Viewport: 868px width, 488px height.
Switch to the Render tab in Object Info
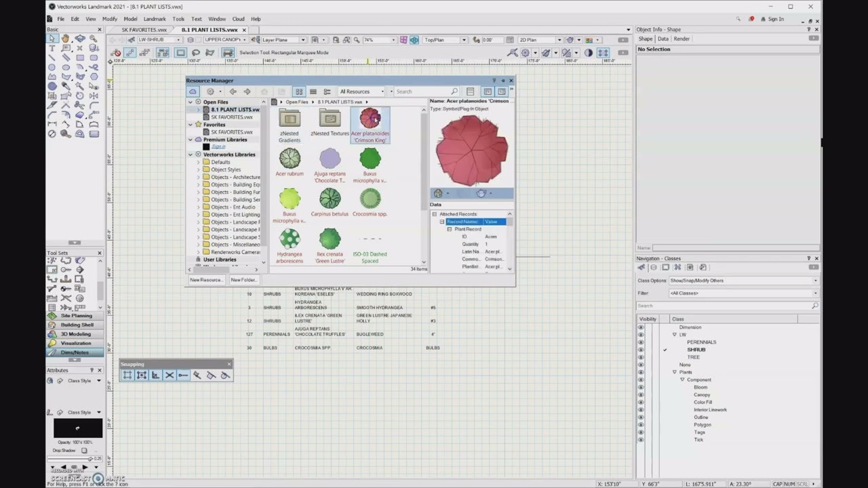coord(682,39)
